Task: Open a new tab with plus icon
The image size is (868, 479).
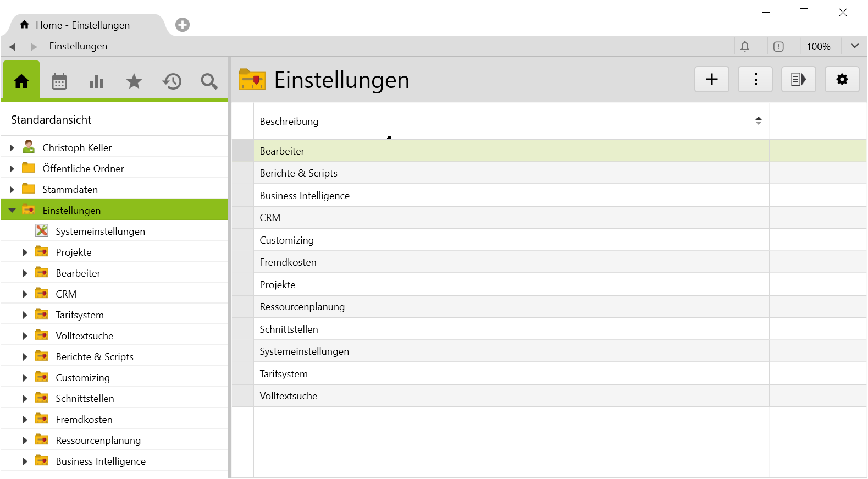Action: point(183,25)
